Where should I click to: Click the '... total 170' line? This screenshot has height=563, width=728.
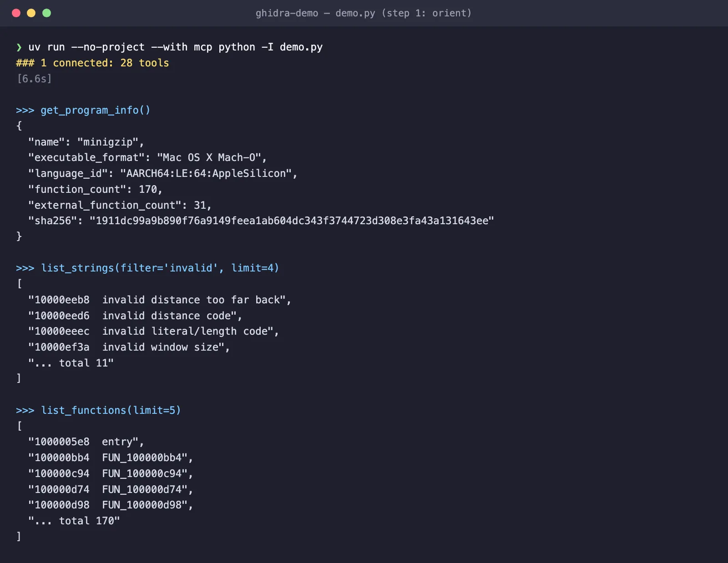[x=74, y=521]
